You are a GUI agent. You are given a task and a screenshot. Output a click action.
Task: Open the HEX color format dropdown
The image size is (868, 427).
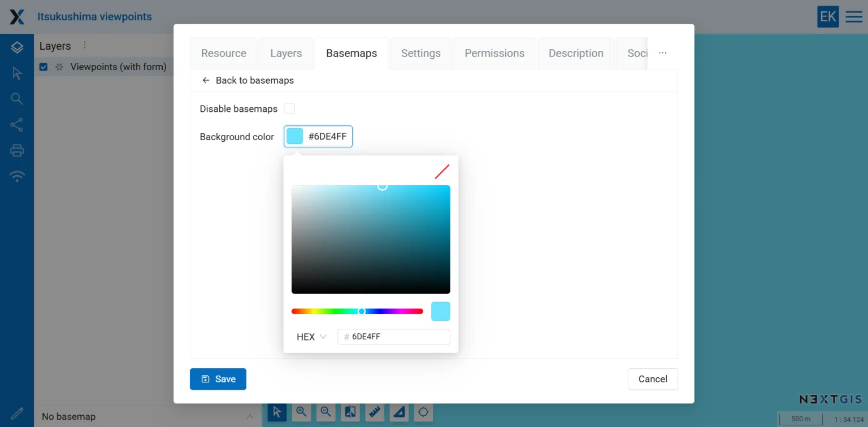tap(311, 337)
